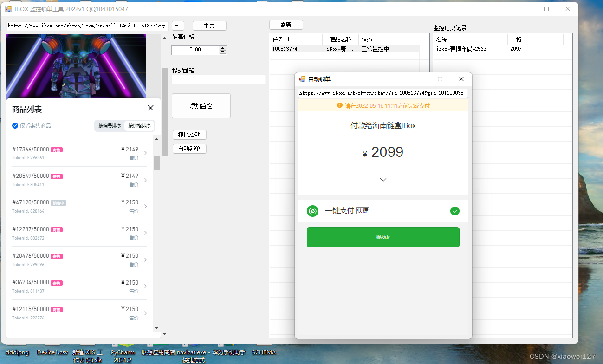Click the browser panel vertical scrollbar thumb

164,111
